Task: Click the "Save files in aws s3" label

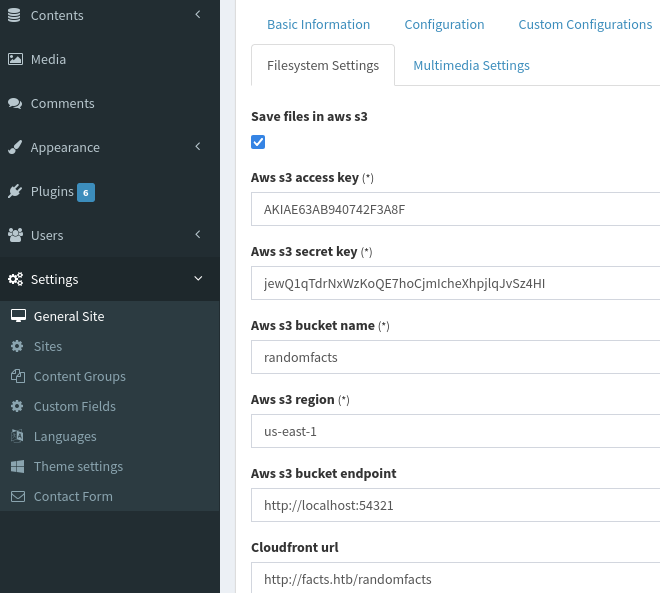Action: [x=309, y=117]
